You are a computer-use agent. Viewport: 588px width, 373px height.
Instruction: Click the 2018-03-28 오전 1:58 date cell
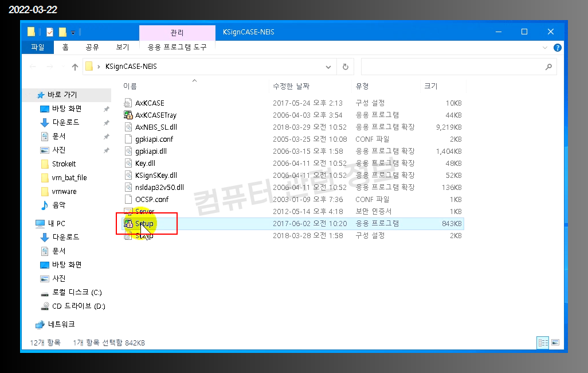click(308, 235)
